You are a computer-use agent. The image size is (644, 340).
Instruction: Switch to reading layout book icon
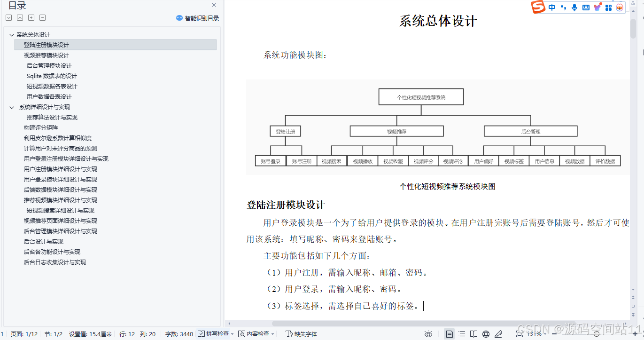click(474, 334)
